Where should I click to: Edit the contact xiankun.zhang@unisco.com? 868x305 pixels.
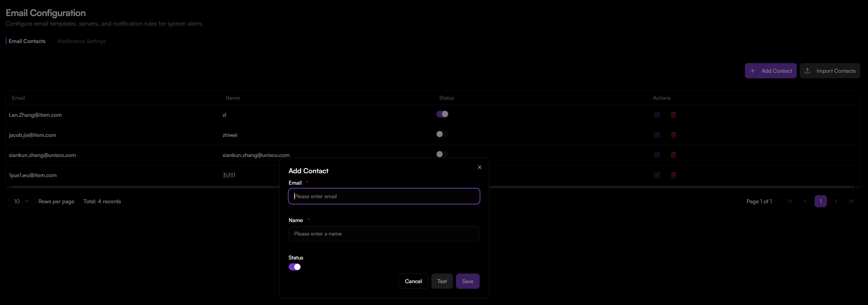657,155
